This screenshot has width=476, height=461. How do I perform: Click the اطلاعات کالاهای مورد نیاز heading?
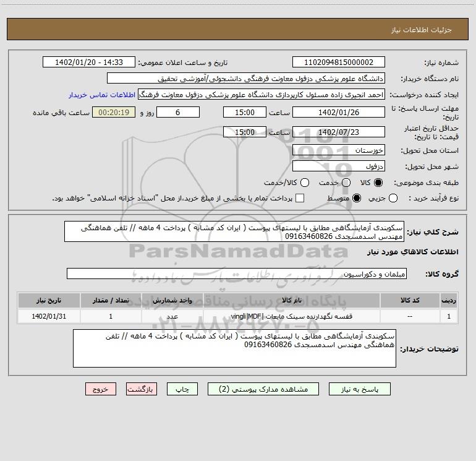[412, 252]
